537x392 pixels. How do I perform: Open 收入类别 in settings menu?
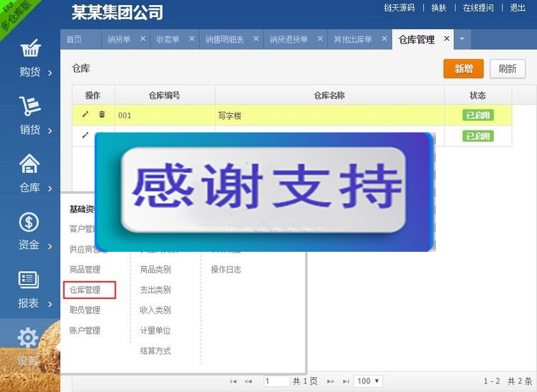[x=155, y=310]
